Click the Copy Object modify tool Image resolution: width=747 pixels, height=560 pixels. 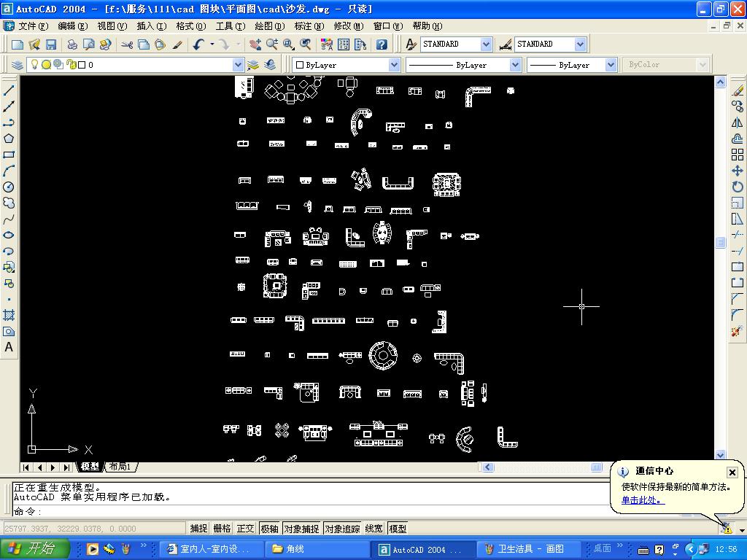[738, 106]
